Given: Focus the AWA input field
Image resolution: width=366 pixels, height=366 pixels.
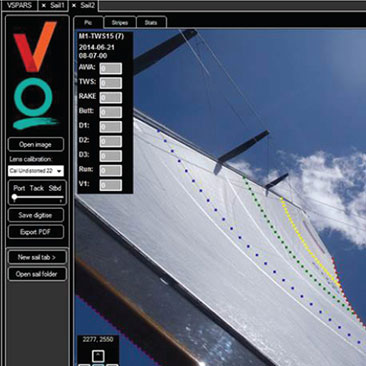Looking at the screenshot, I should (111, 69).
